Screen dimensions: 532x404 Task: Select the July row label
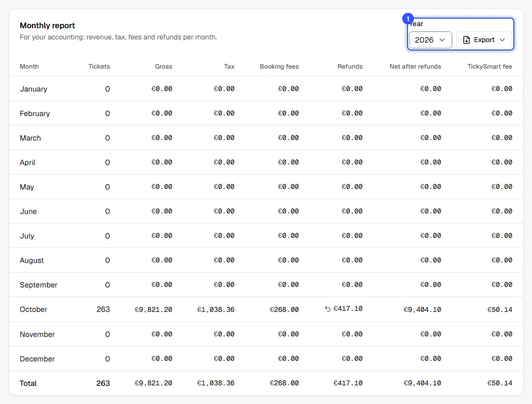pos(27,236)
